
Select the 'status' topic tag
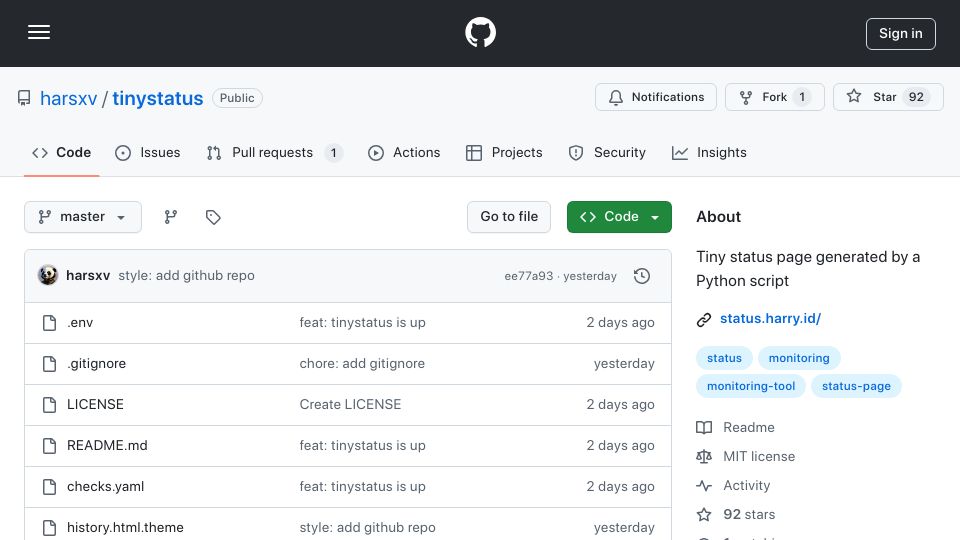pos(724,358)
